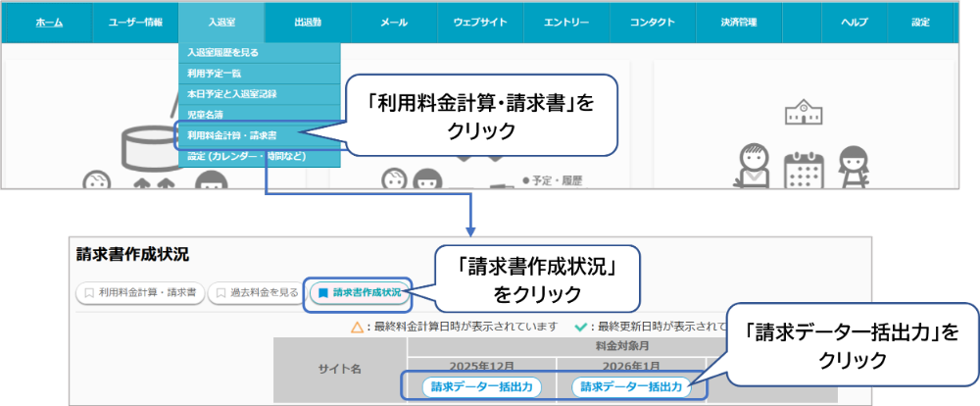Click the ホーム menu item

point(49,23)
